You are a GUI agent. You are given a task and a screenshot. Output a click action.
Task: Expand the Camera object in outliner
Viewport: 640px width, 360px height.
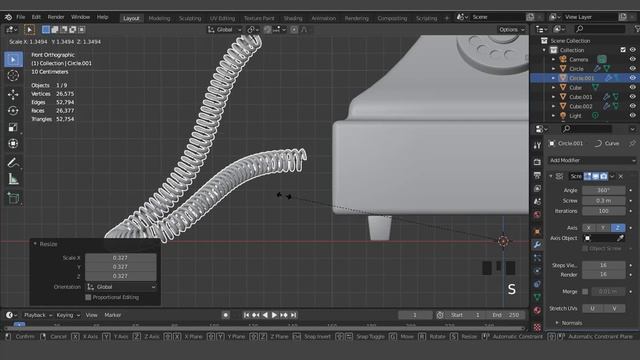click(554, 59)
